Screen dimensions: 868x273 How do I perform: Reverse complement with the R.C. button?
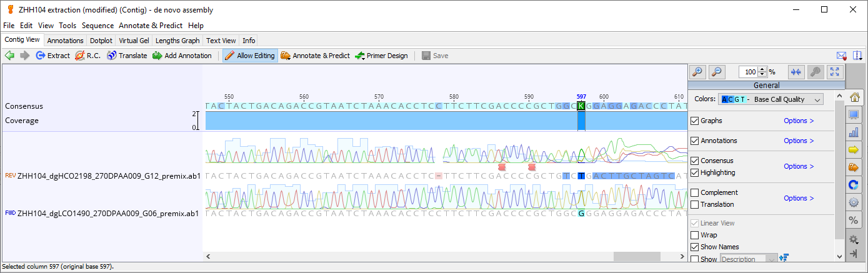point(88,56)
